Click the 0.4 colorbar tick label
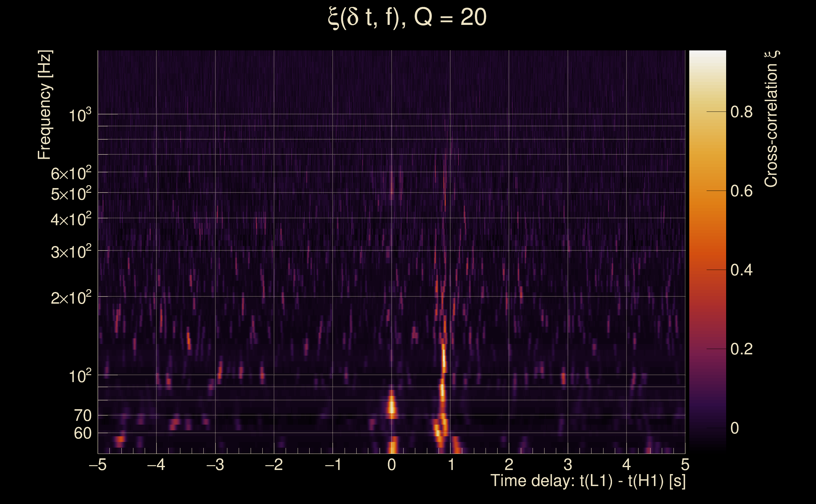The height and width of the screenshot is (504, 816). point(741,270)
